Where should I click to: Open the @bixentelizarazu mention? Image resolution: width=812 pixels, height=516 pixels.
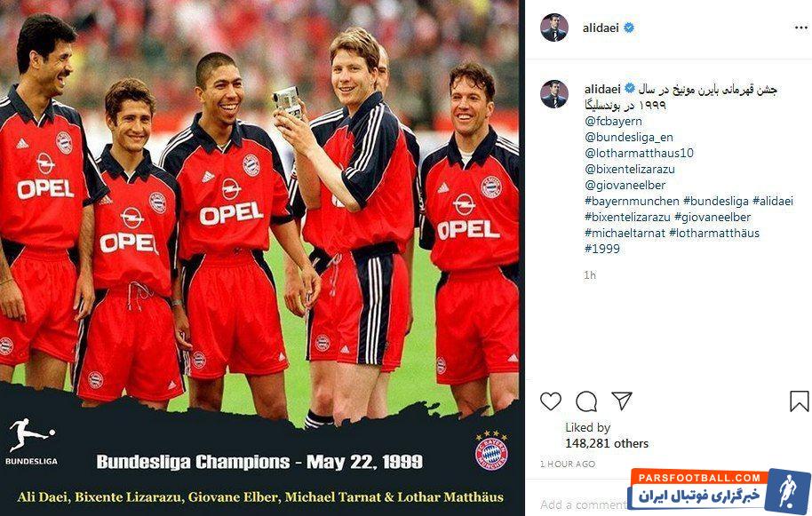pos(630,170)
